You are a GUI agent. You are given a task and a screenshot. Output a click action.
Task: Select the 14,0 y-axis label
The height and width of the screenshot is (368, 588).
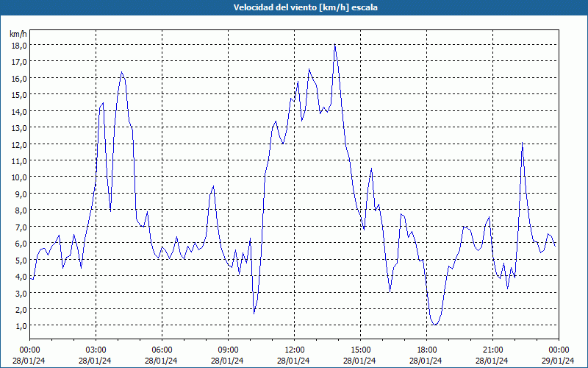[x=21, y=111]
